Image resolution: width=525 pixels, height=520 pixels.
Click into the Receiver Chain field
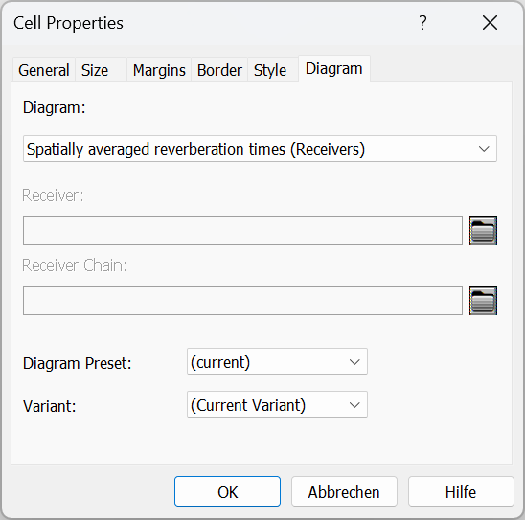point(243,300)
